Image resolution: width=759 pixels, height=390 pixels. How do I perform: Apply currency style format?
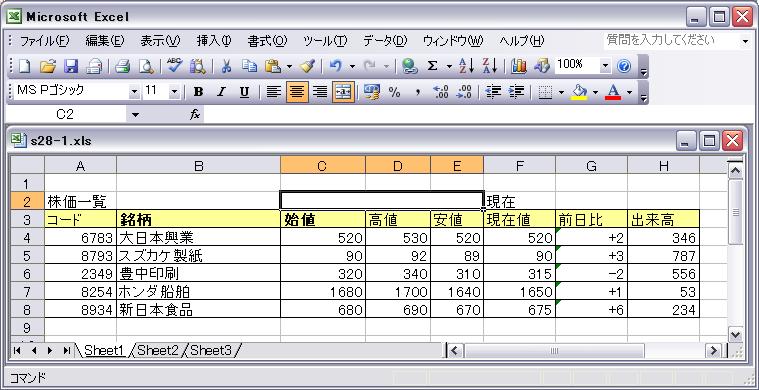point(372,92)
